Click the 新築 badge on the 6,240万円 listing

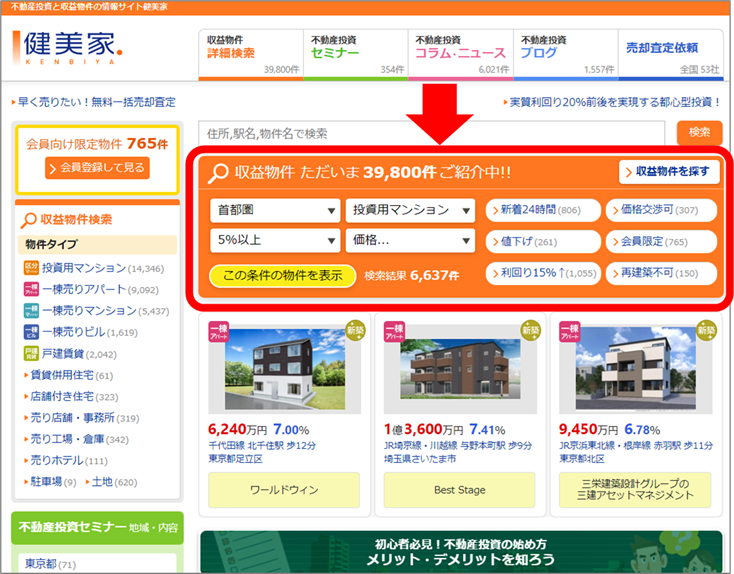pos(353,329)
